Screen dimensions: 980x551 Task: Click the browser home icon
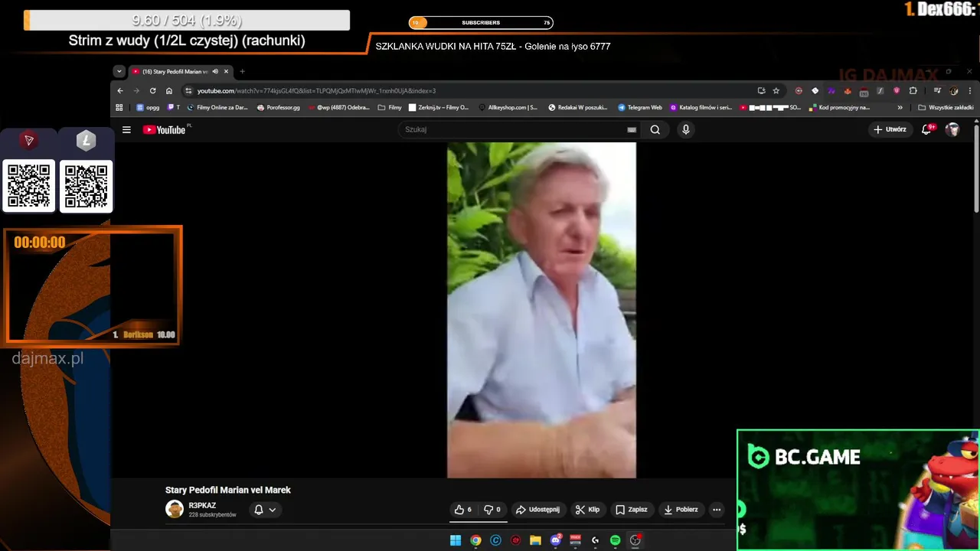(x=169, y=90)
